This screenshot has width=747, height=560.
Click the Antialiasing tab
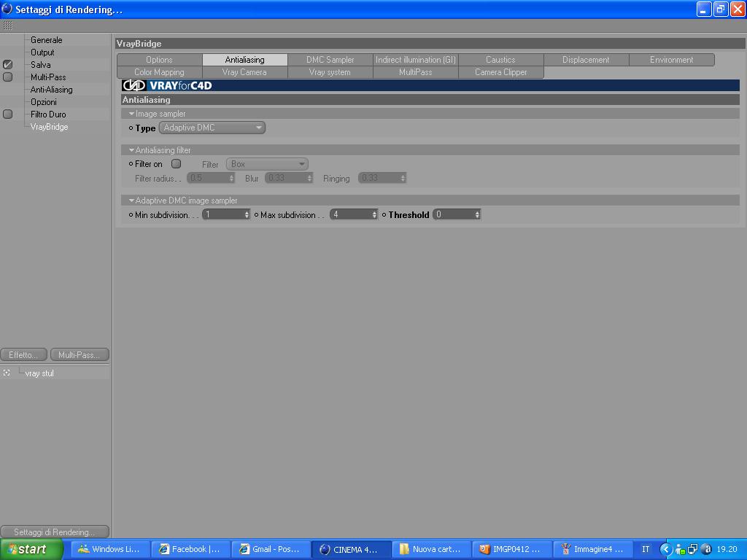tap(244, 60)
